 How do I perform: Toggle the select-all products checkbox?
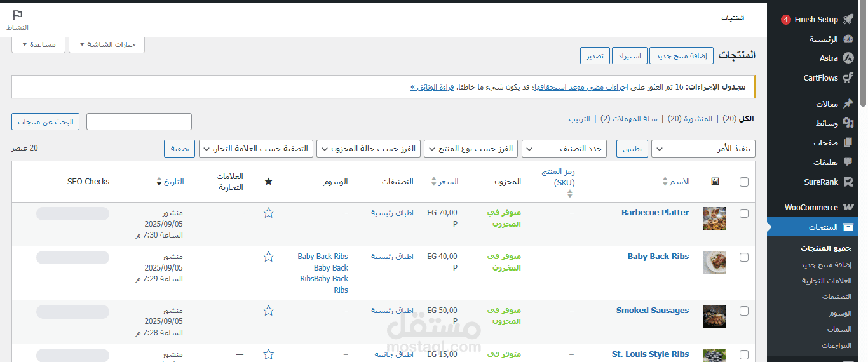pos(744,182)
